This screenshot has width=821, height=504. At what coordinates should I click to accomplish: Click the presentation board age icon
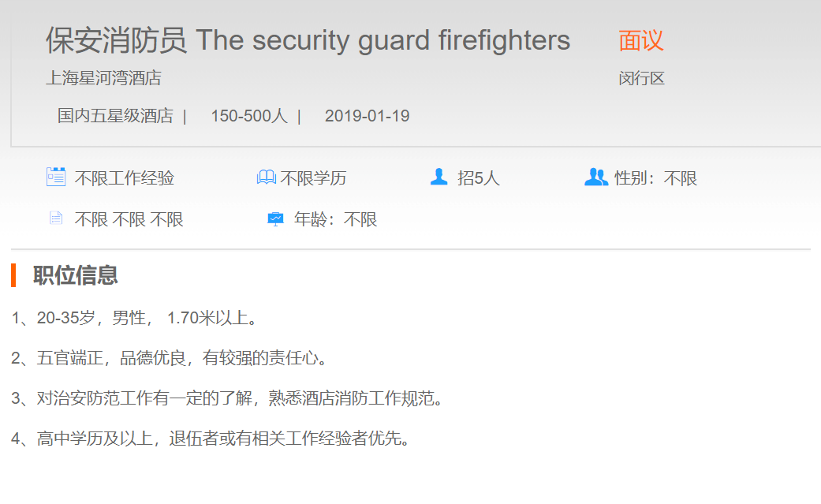[275, 219]
